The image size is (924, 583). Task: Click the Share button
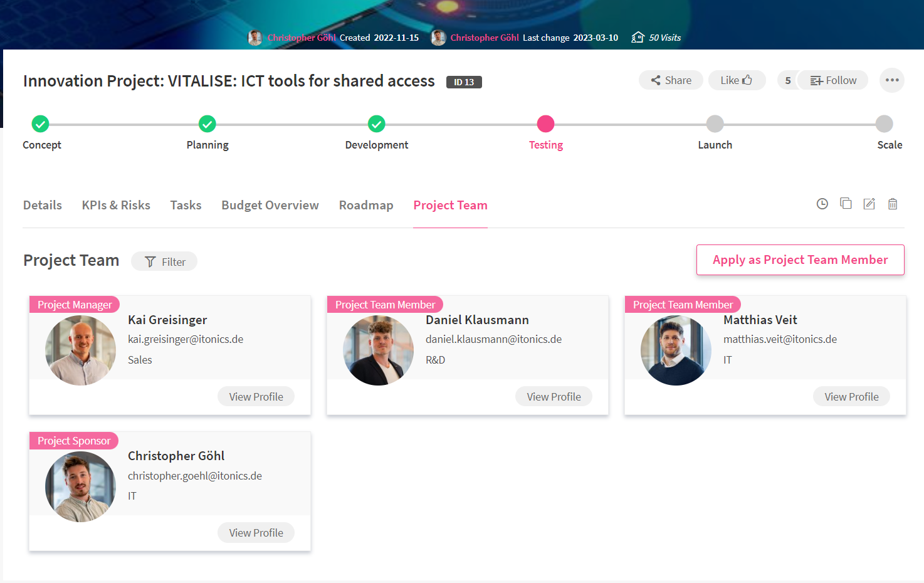(671, 80)
